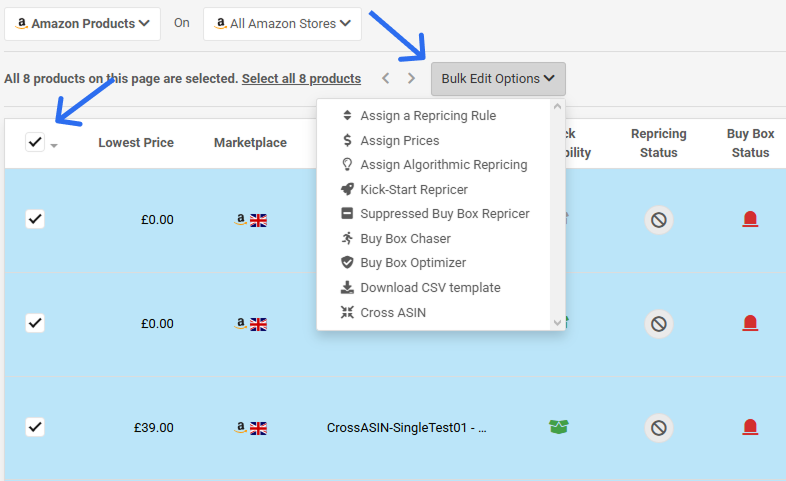Click repricing status icon in first £0.00 row

pos(659,219)
